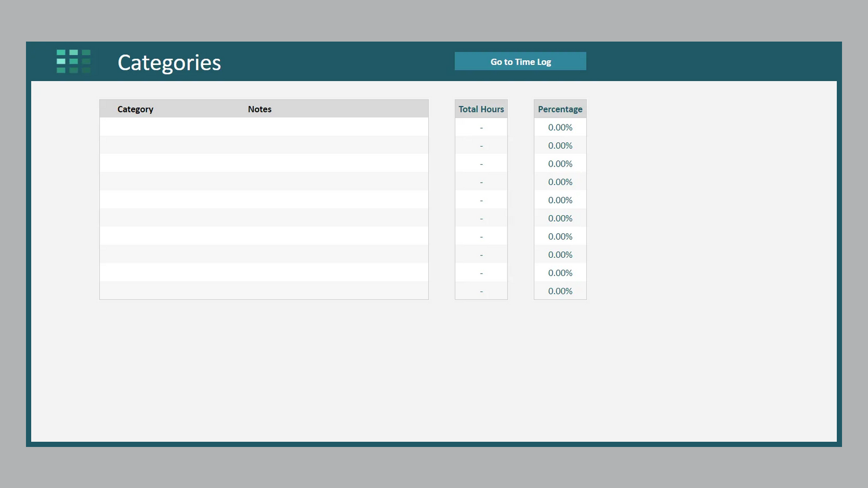This screenshot has width=868, height=488.
Task: Click the Categories page title
Action: point(169,63)
